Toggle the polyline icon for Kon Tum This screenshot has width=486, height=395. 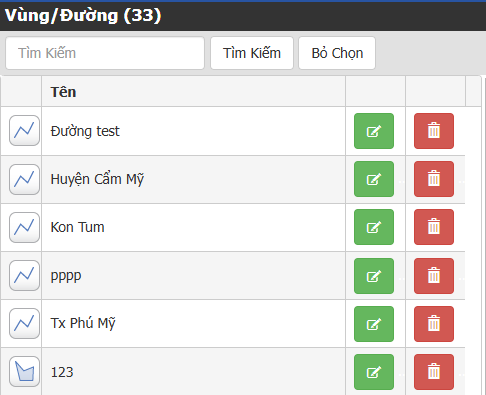(x=24, y=227)
